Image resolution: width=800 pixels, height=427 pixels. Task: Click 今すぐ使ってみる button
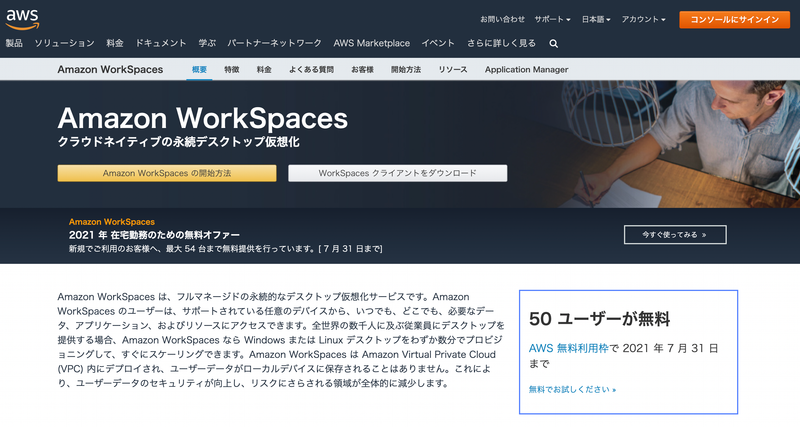(x=675, y=235)
